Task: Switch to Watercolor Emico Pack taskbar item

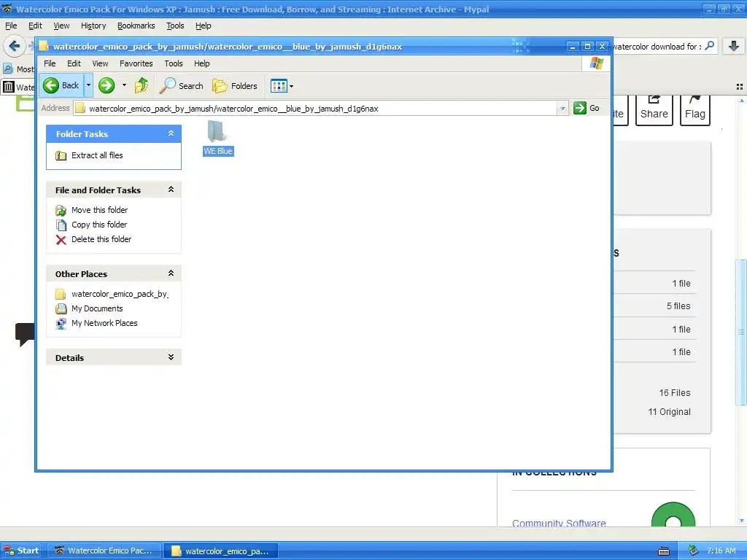Action: [106, 551]
